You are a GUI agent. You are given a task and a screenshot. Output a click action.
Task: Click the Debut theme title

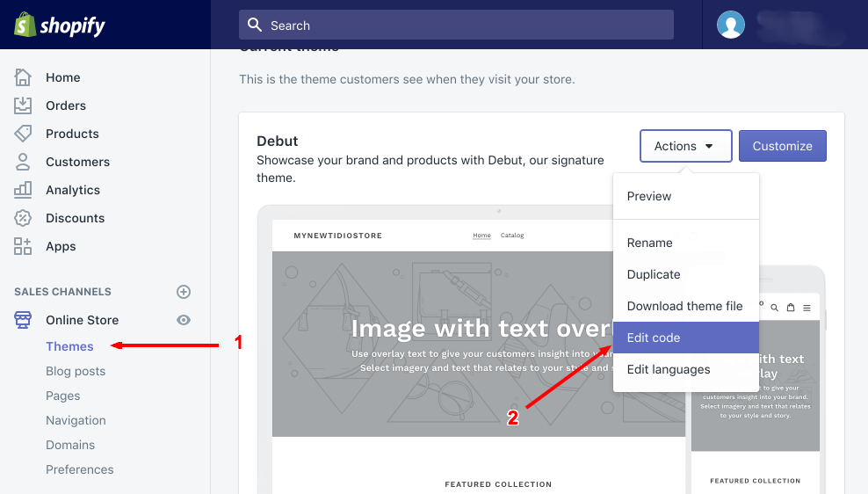[278, 142]
